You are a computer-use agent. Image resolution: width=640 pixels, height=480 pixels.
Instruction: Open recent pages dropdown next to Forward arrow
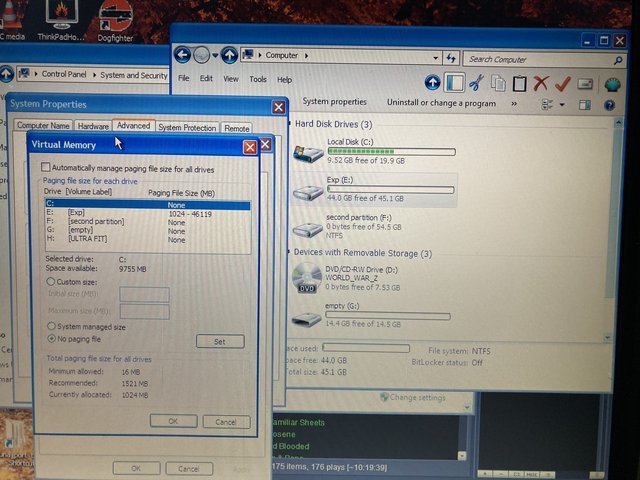tap(215, 56)
